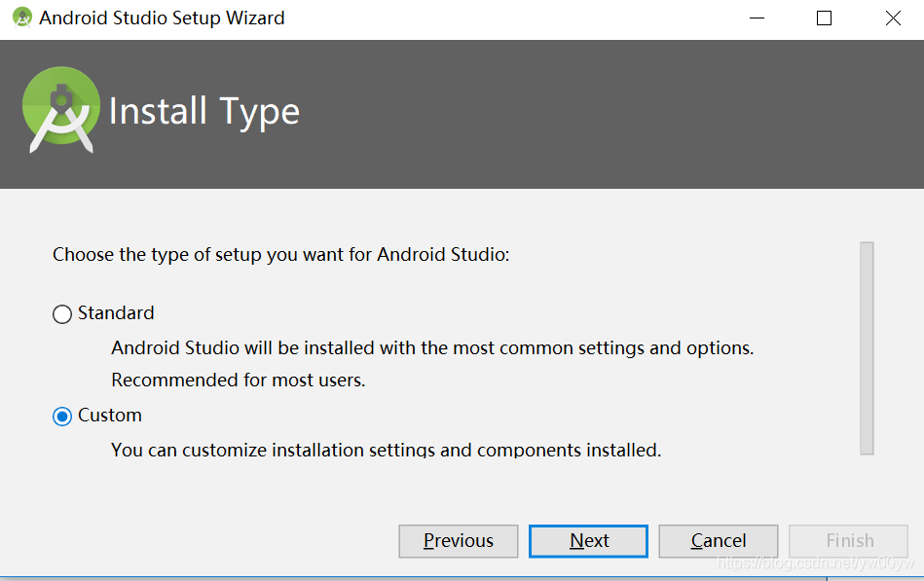Select the Custom install type radio button
The width and height of the screenshot is (924, 581).
coord(62,416)
